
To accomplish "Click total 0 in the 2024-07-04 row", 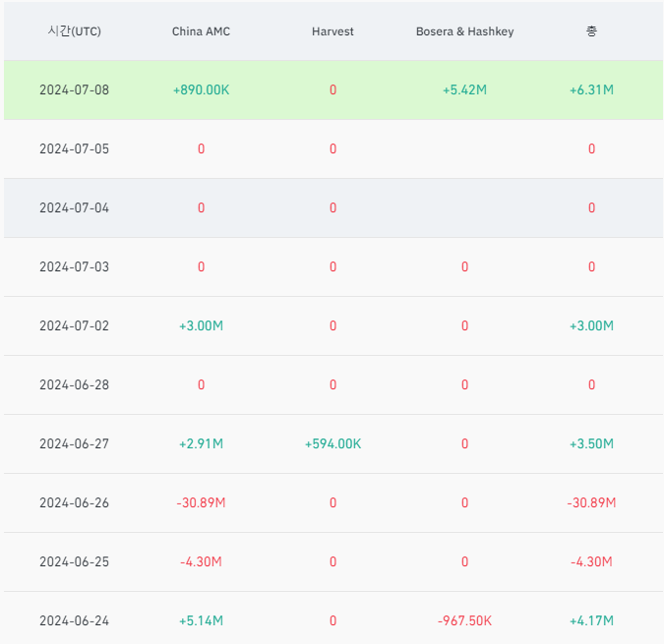I will tap(591, 208).
